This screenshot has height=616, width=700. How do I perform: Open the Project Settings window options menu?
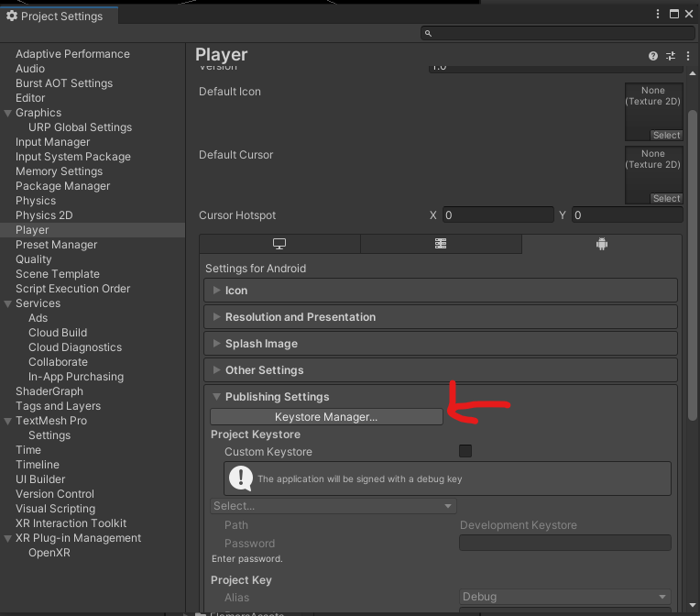(x=658, y=15)
